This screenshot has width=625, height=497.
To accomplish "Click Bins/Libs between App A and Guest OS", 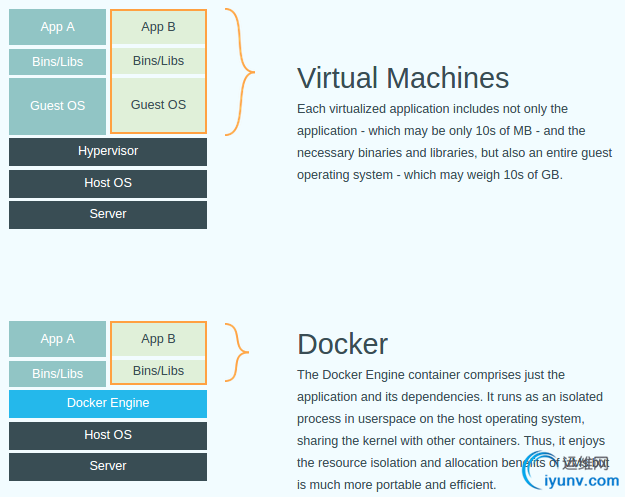I will pyautogui.click(x=57, y=62).
